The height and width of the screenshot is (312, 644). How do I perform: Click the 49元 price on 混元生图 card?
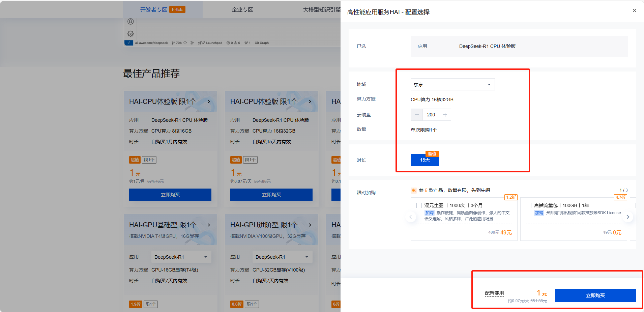click(506, 233)
